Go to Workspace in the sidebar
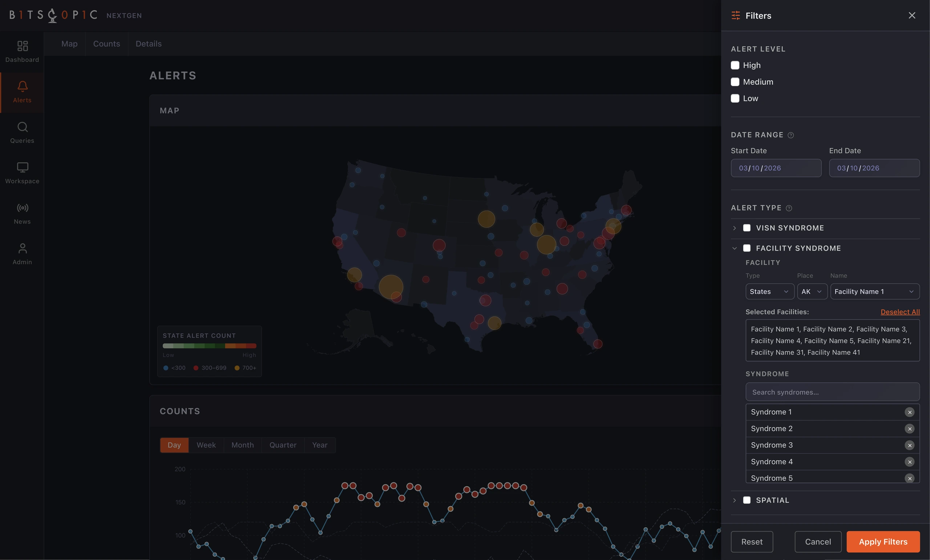Screen dimensions: 930x560 tap(22, 167)
